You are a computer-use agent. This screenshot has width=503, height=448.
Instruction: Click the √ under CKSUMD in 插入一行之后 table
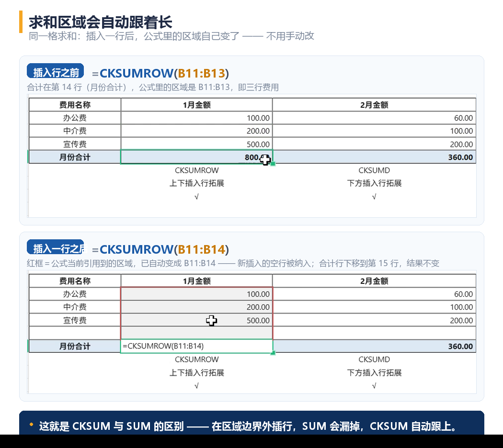374,386
